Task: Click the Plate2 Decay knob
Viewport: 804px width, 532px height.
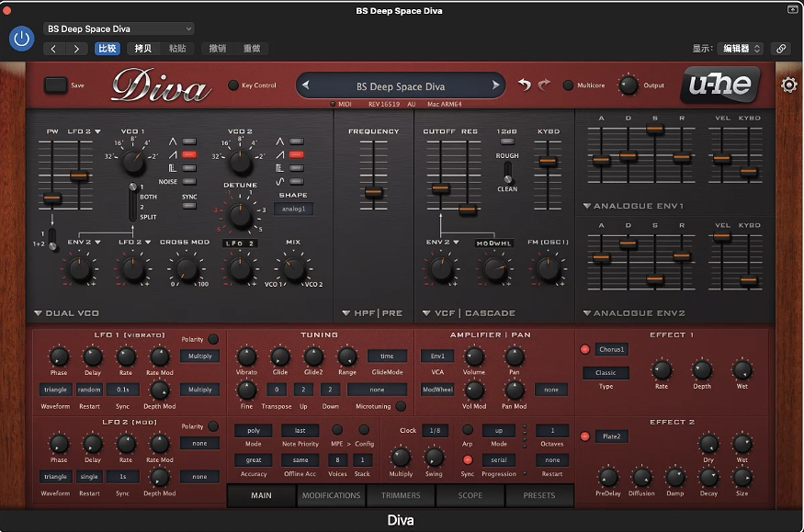Action: pos(708,477)
